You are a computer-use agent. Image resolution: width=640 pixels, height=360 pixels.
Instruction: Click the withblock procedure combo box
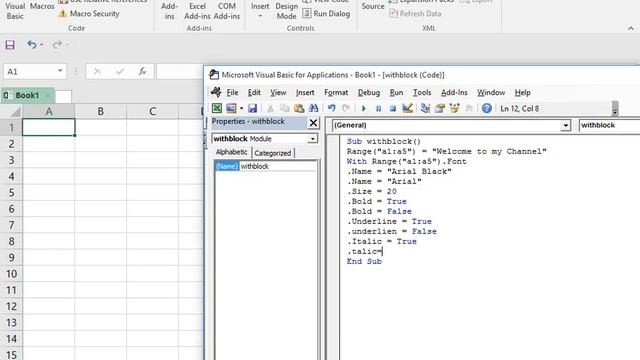[x=609, y=125]
